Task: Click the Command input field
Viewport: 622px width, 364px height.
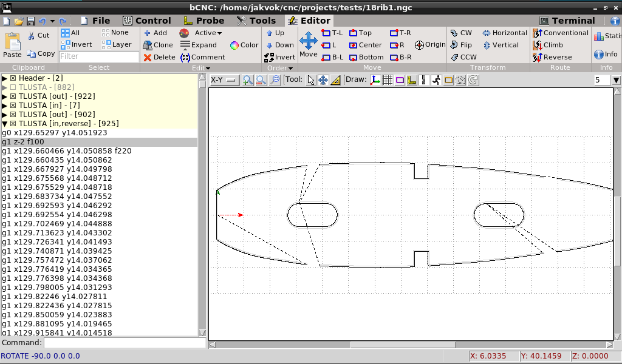Action: pos(125,343)
